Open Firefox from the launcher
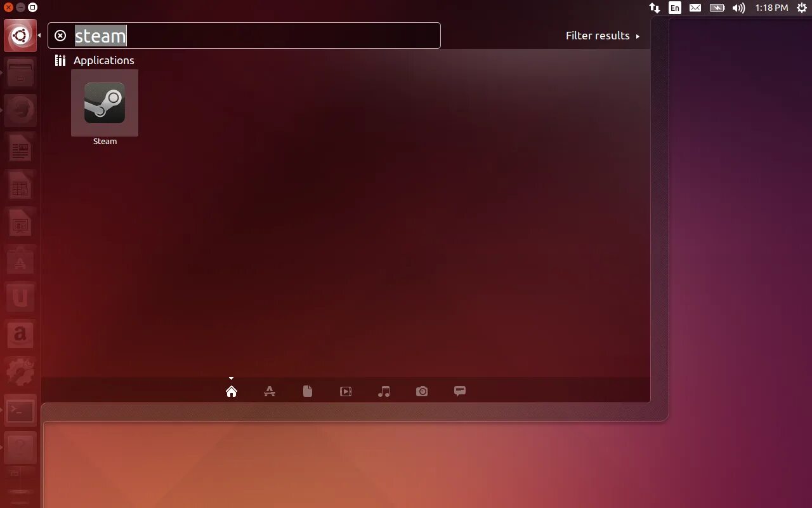This screenshot has width=812, height=508. point(20,111)
